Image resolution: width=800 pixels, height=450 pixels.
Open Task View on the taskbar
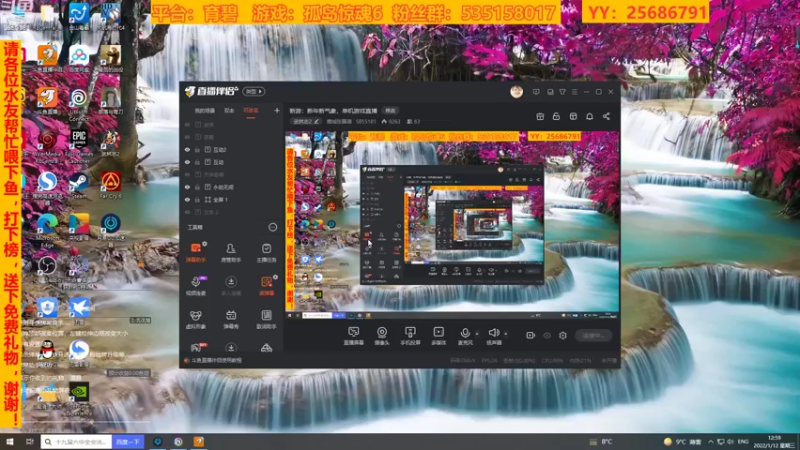(30, 442)
